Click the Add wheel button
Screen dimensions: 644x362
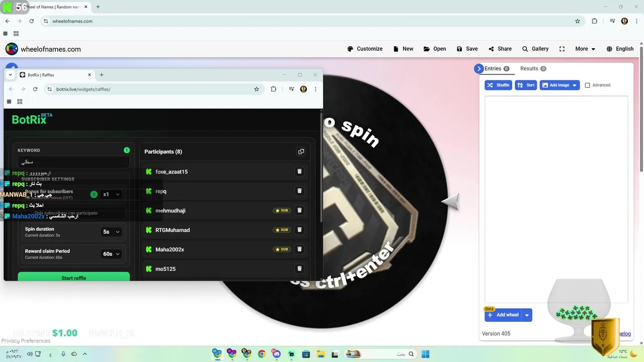(x=503, y=315)
